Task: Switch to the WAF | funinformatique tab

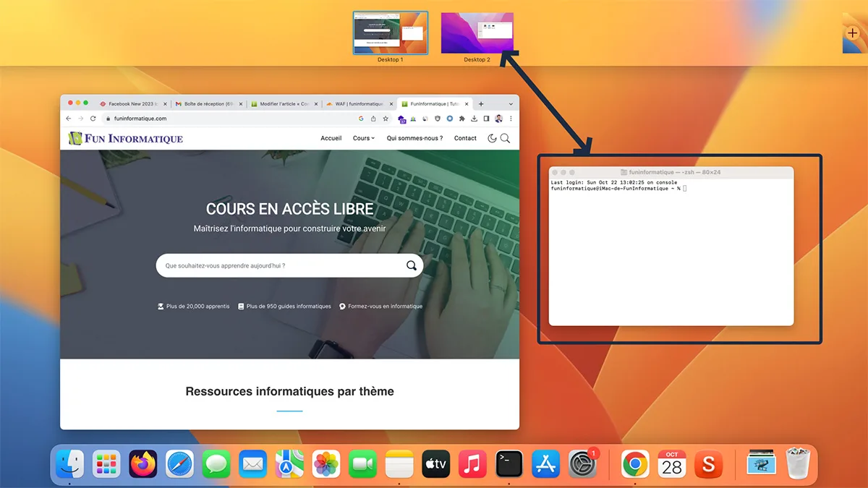Action: (359, 104)
